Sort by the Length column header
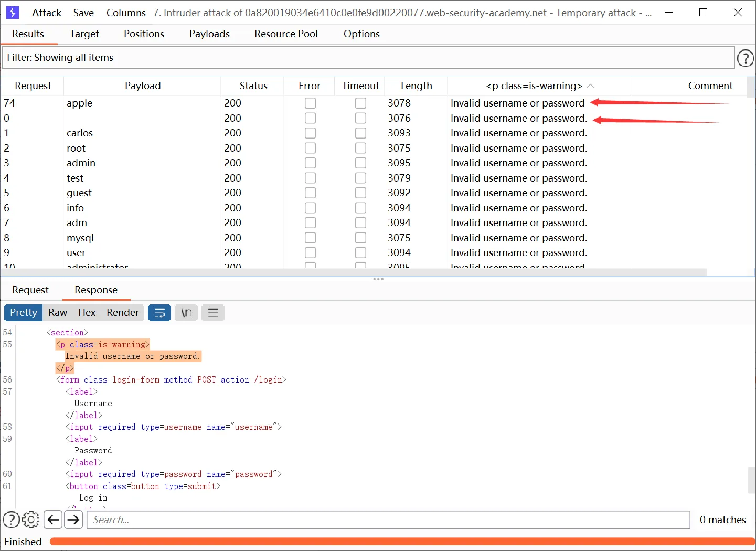This screenshot has width=756, height=551. [x=416, y=86]
